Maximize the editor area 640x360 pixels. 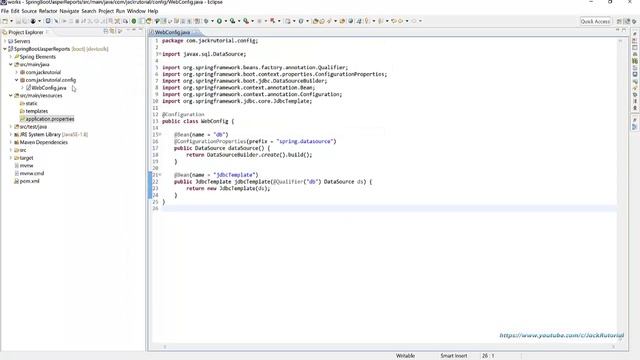[x=624, y=30]
